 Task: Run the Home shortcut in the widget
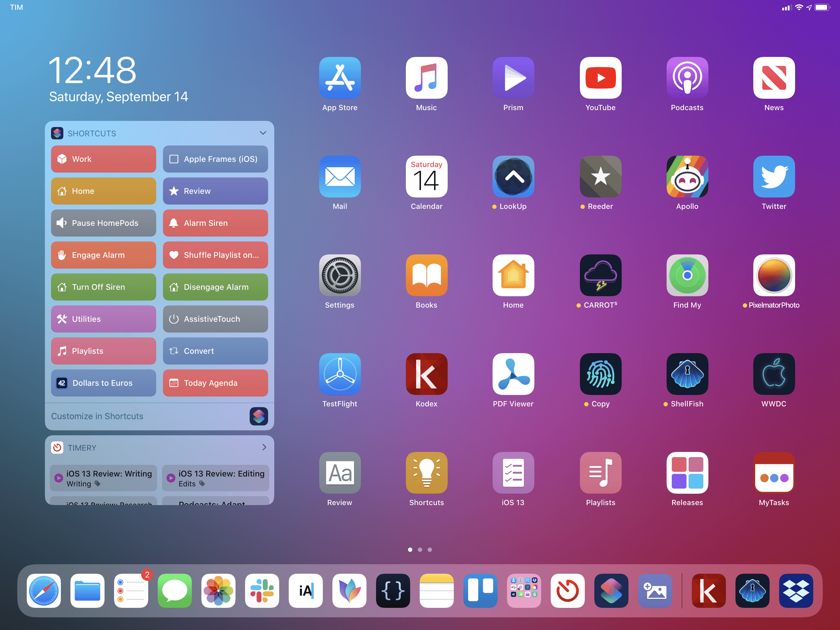click(103, 191)
